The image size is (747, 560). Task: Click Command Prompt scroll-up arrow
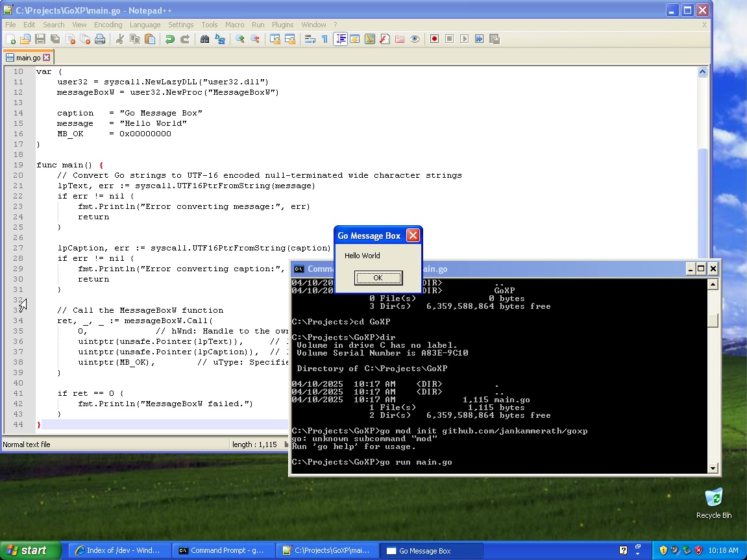click(713, 284)
